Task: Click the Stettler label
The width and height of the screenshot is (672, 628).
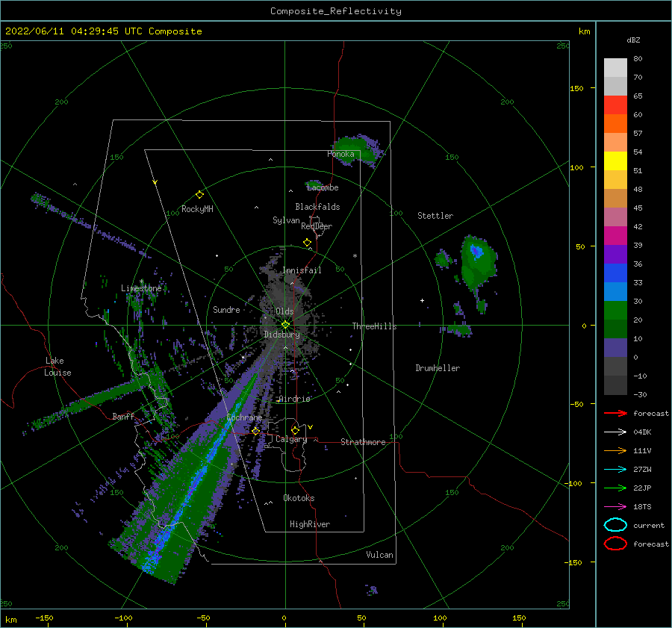Action: point(435,216)
